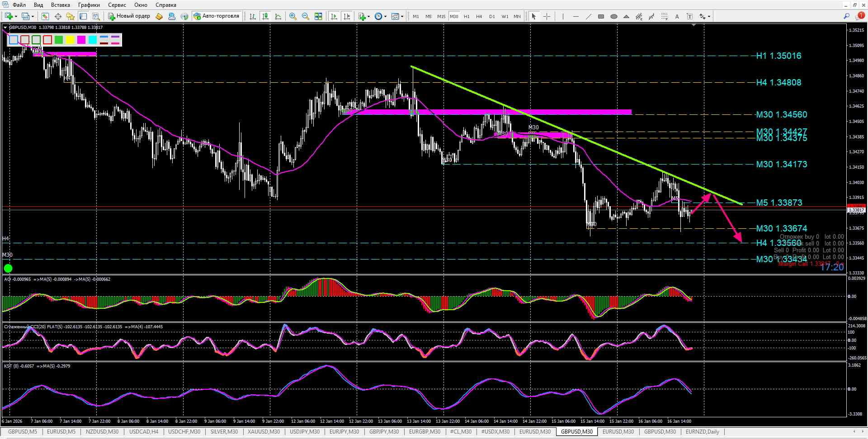Select the rectangle shape tool
Screen dimensions: 868x439
click(x=601, y=16)
